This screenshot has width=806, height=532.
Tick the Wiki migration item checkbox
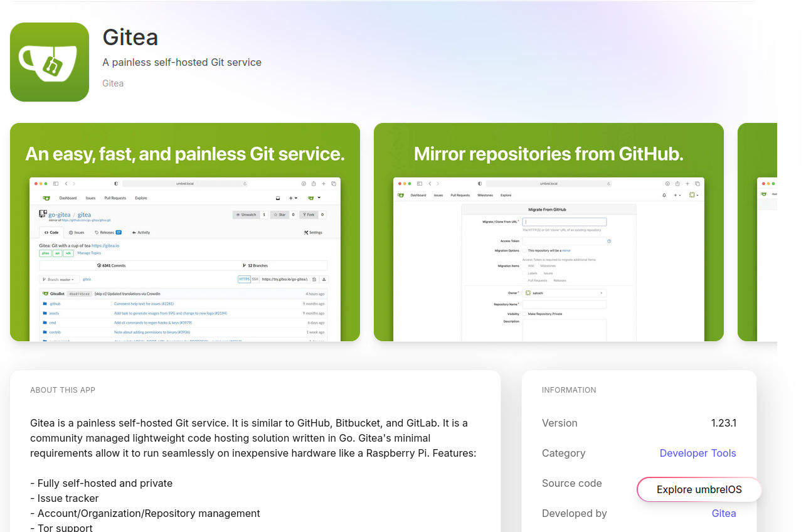[x=525, y=266]
